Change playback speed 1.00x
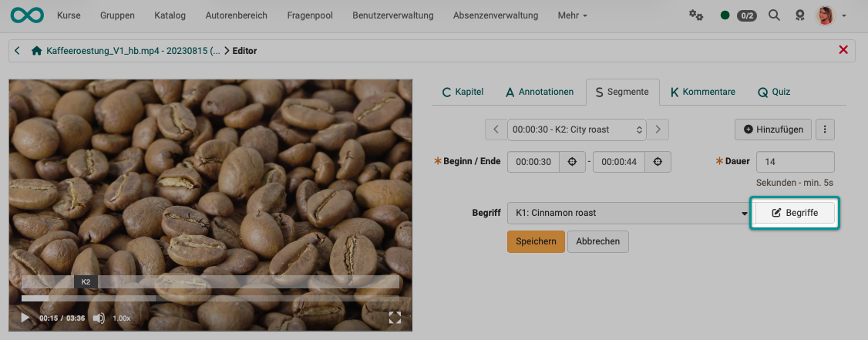This screenshot has width=868, height=340. click(x=122, y=318)
